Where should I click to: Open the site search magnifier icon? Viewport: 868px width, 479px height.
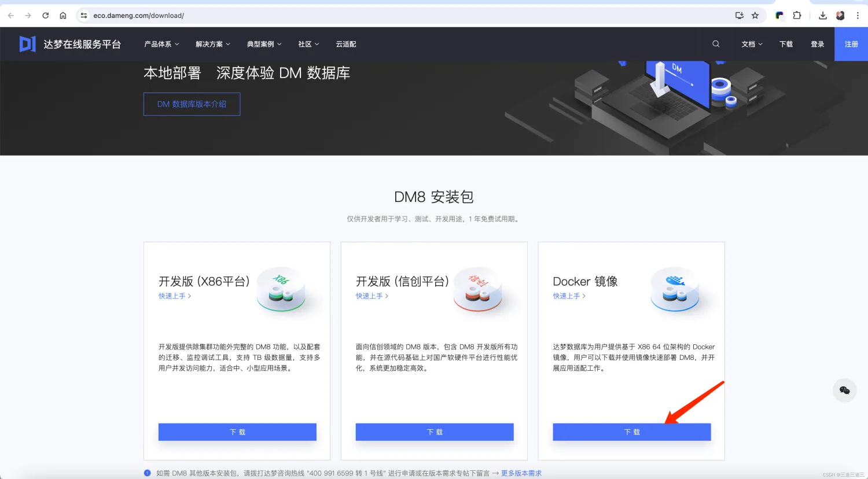tap(716, 43)
